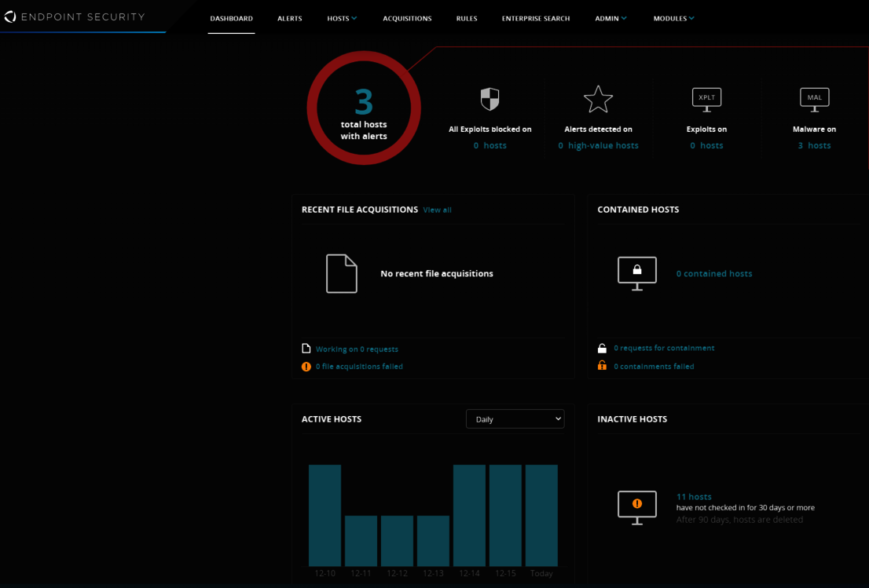Open the Enterprise Search page
This screenshot has width=869, height=588.
coord(536,18)
